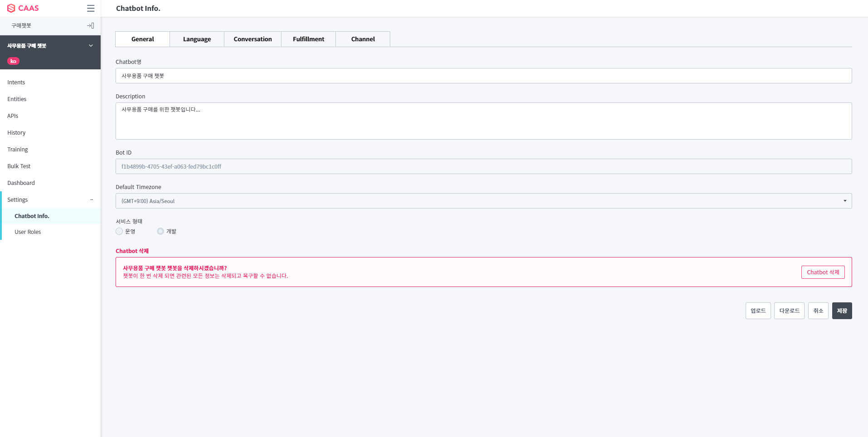Image resolution: width=868 pixels, height=437 pixels.
Task: Open the Conversation tab
Action: click(252, 39)
